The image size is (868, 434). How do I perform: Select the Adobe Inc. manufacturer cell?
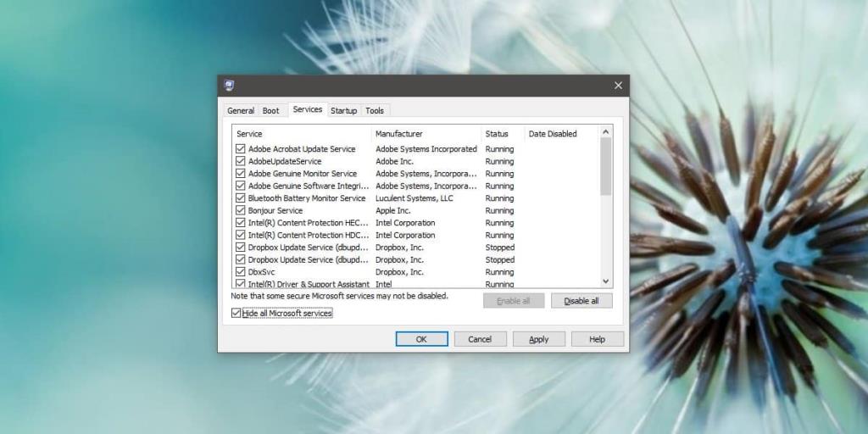[394, 161]
